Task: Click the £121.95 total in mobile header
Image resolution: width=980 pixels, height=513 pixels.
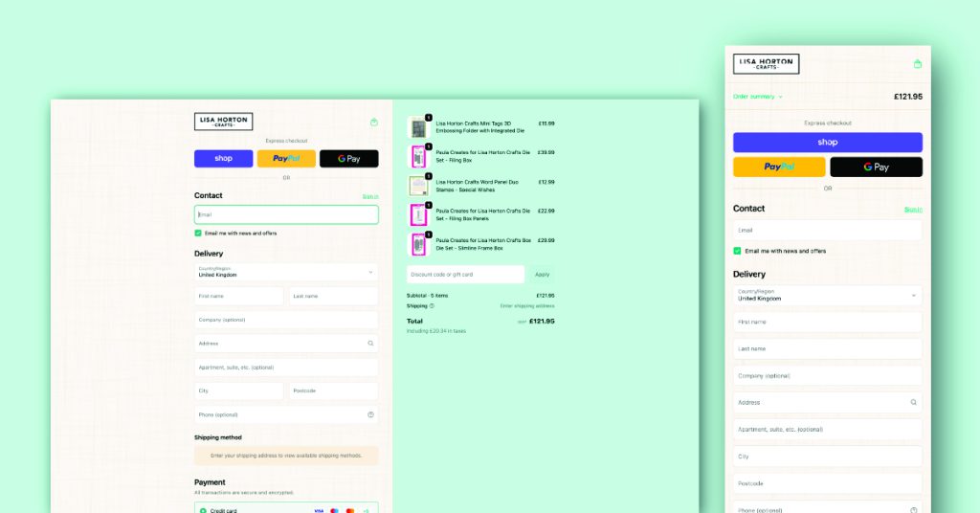Action: pyautogui.click(x=908, y=97)
